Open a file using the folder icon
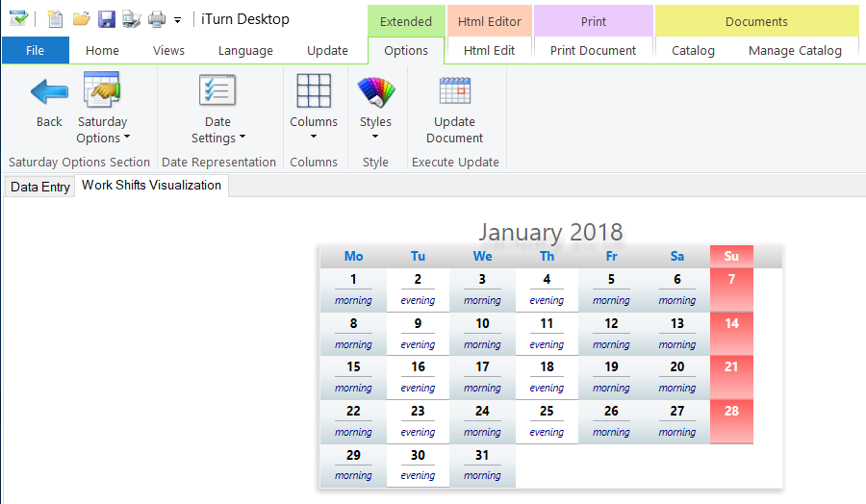Screen dimensions: 866x504 81,19
